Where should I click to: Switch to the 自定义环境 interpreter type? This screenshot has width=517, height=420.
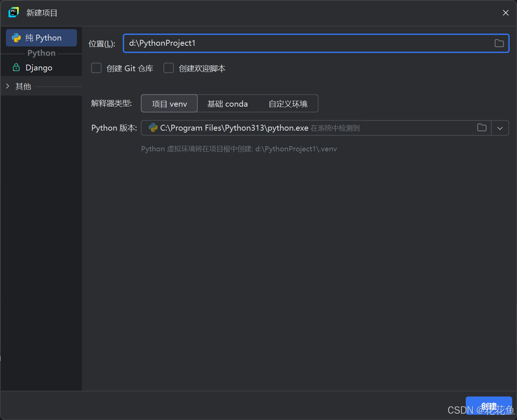click(288, 104)
